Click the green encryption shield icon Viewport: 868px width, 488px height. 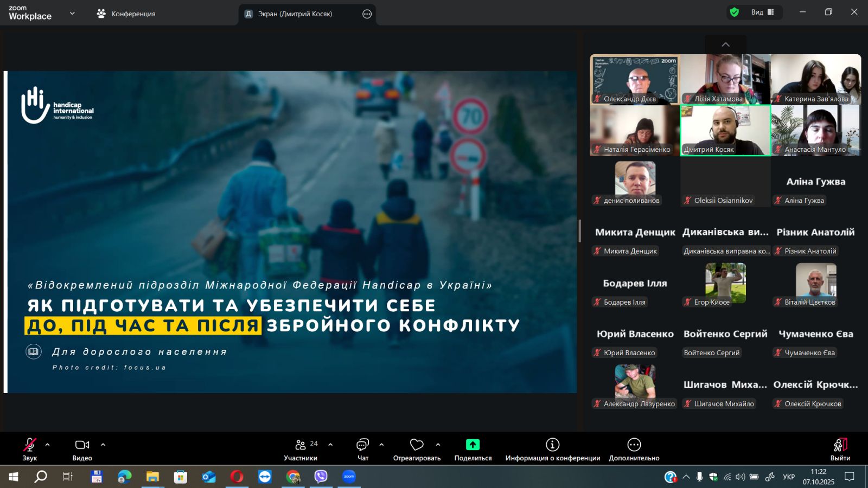click(x=735, y=12)
